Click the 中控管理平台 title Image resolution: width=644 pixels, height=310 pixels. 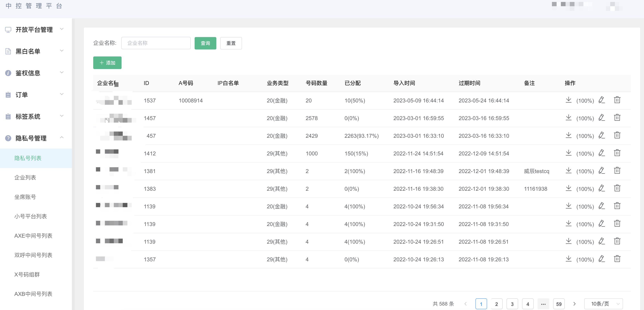[x=34, y=6]
